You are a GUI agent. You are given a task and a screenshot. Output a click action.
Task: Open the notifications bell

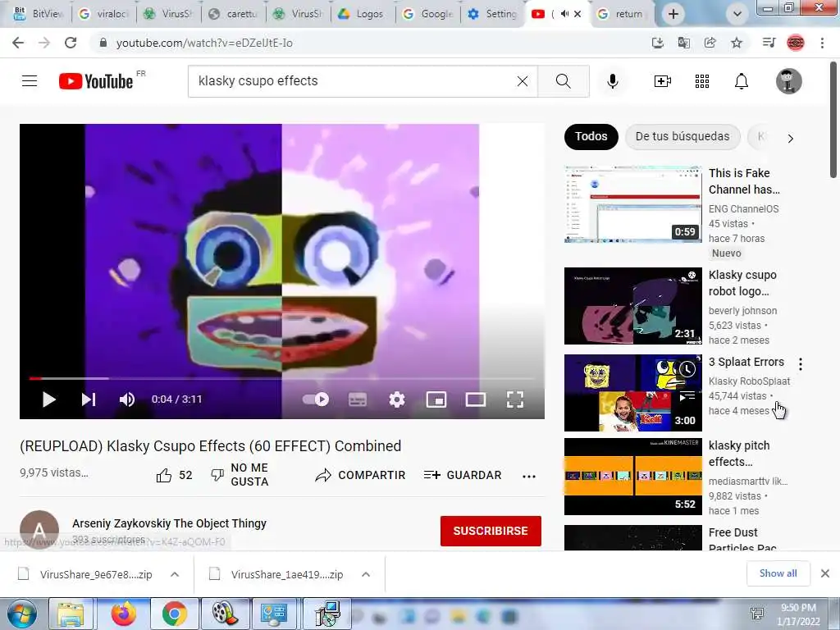coord(742,81)
